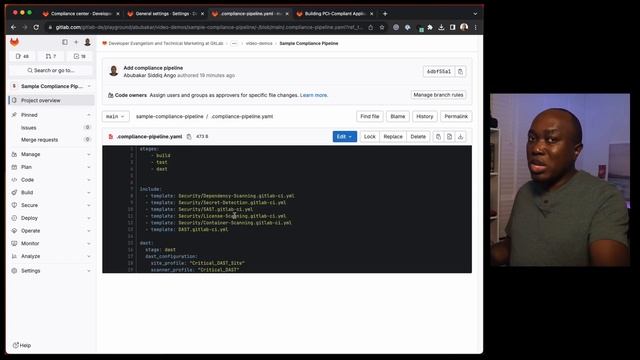Open Chrome profile avatar
The image size is (640, 360).
(x=464, y=27)
